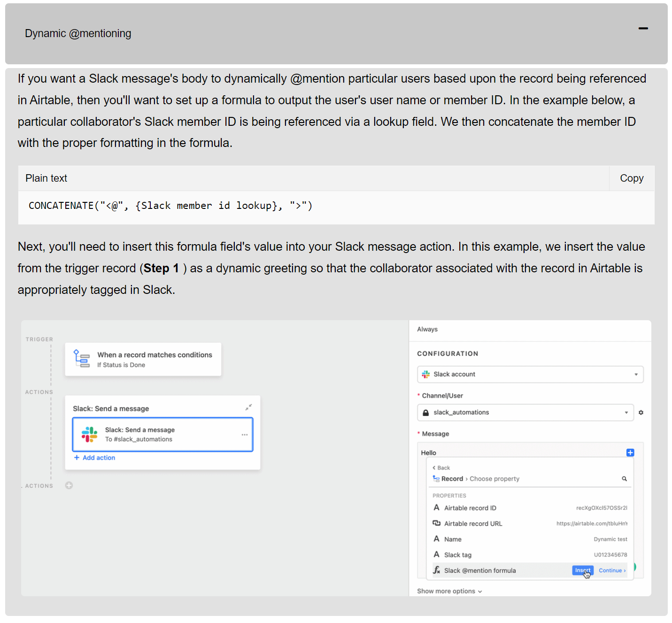Click the Plain text code label
The width and height of the screenshot is (672, 623).
pyautogui.click(x=46, y=178)
